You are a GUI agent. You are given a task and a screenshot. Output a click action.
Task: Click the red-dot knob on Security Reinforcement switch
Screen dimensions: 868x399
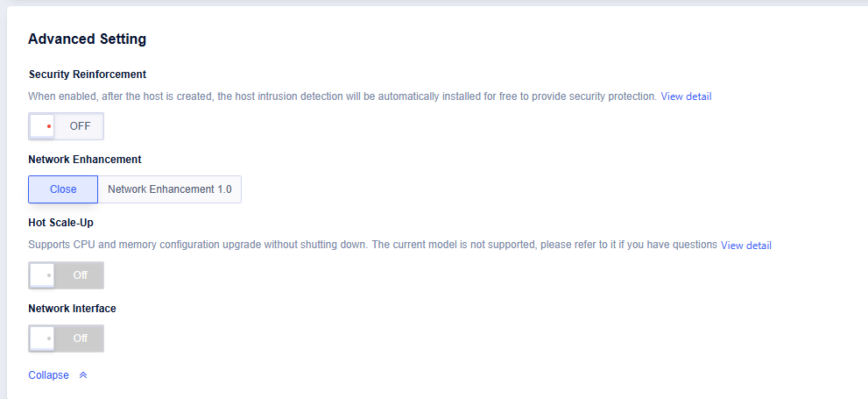point(43,126)
